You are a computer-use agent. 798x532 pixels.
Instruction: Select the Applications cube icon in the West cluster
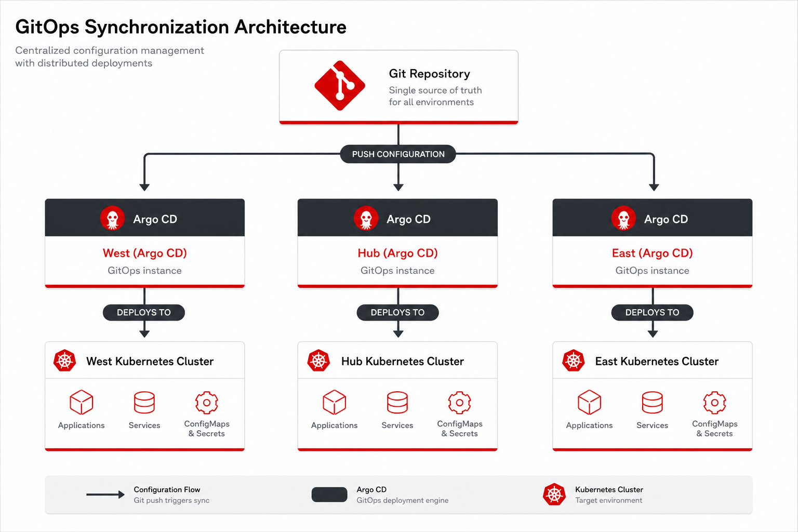(82, 402)
